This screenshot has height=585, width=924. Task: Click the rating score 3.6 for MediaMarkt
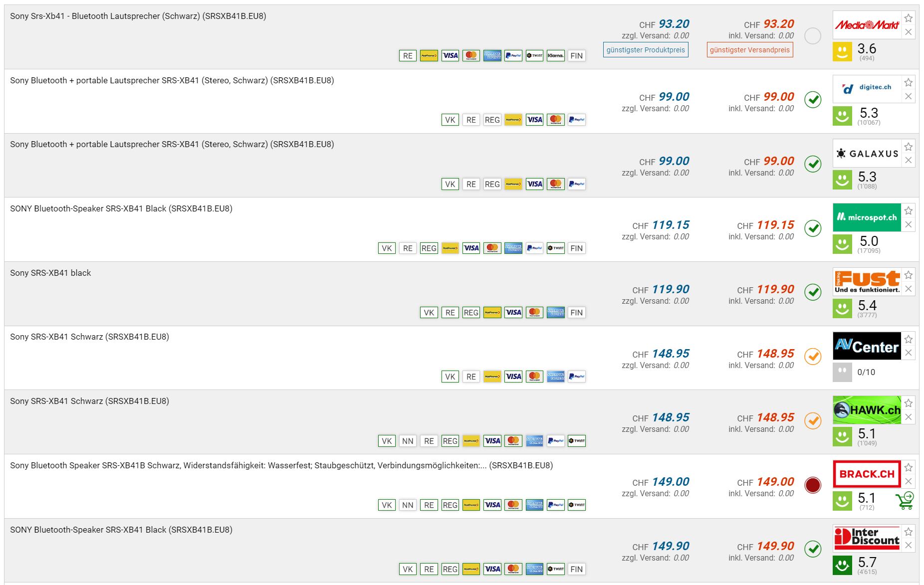pyautogui.click(x=867, y=49)
